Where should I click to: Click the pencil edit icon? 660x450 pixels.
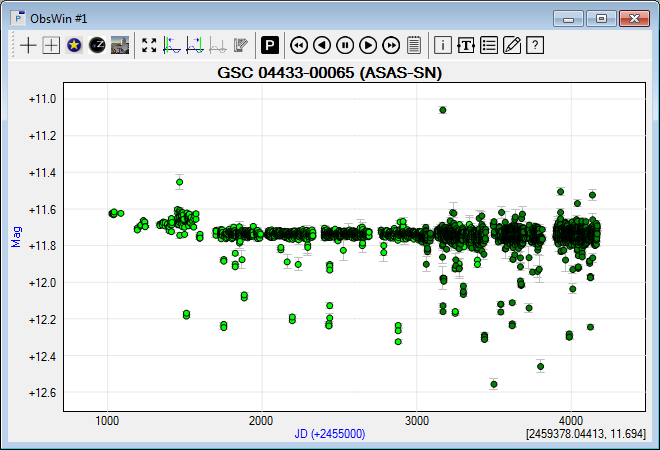[x=512, y=45]
